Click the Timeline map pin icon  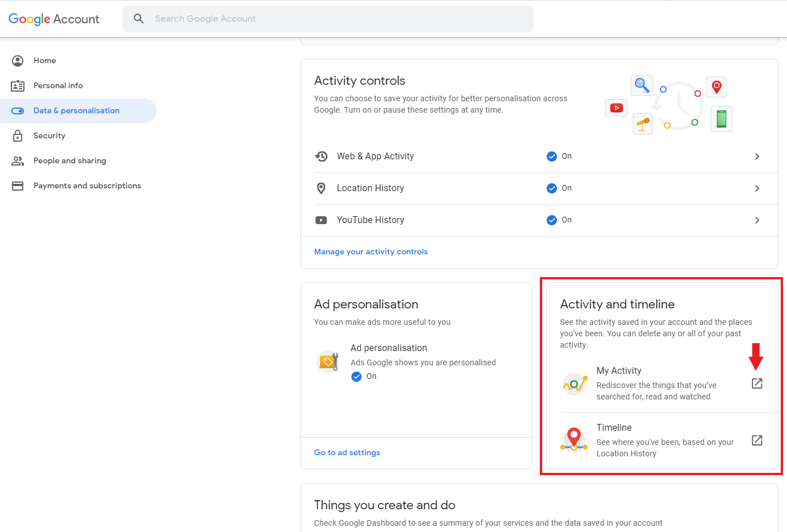point(574,440)
